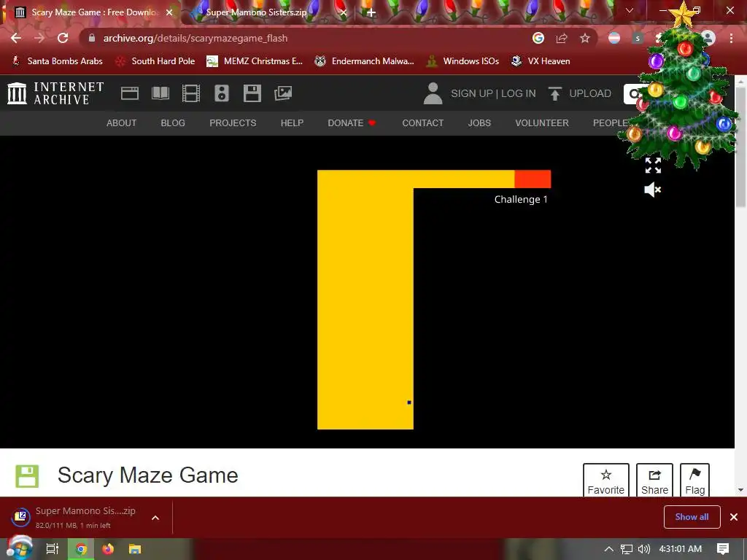Open HELP menu item

coord(292,122)
